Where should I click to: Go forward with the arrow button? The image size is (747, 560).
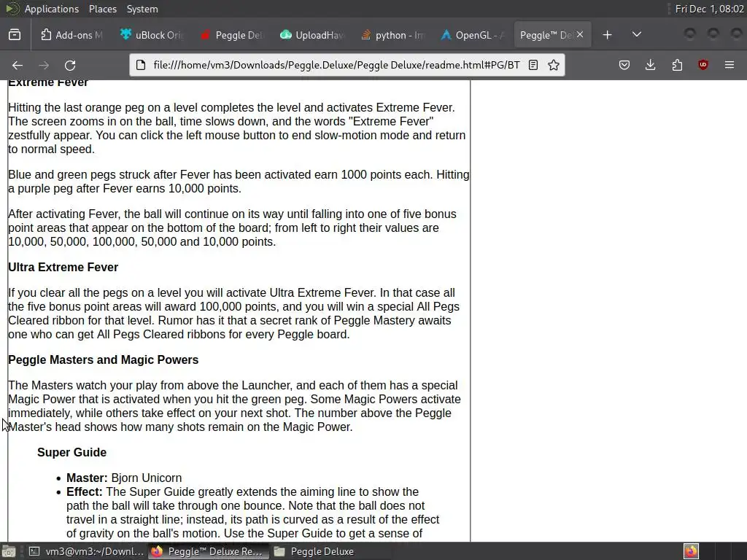point(44,65)
